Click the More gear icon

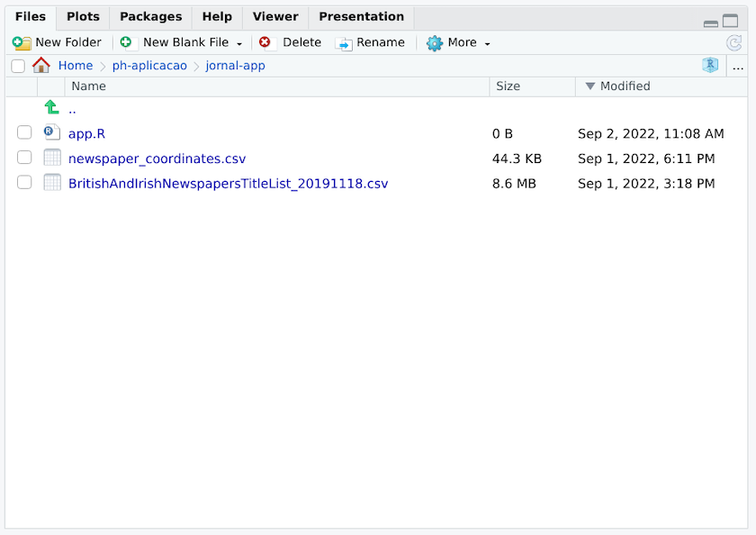click(435, 42)
